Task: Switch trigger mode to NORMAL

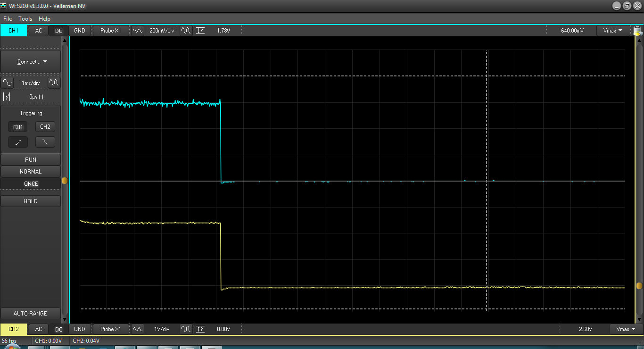Action: [x=31, y=172]
